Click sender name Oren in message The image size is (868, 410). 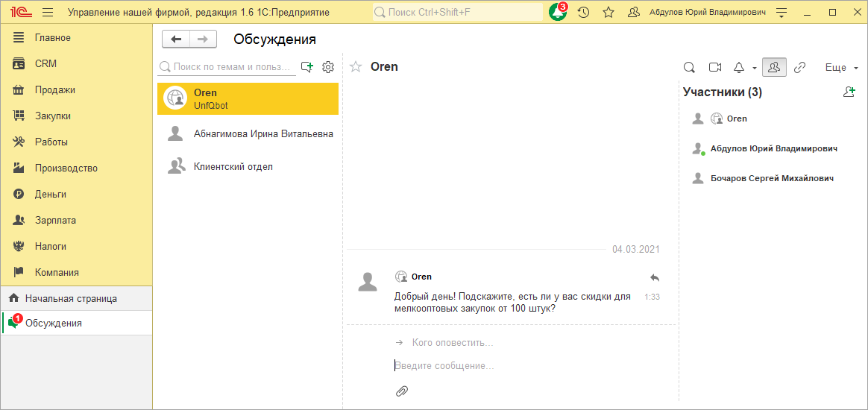421,277
